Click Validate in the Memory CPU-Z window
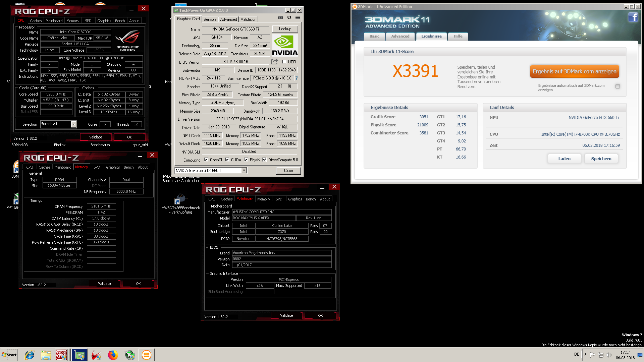 (x=104, y=284)
